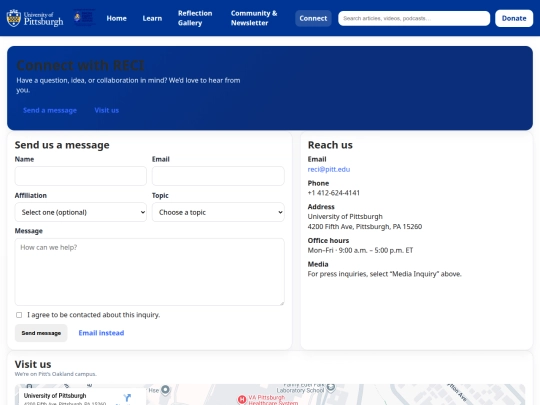Image resolution: width=540 pixels, height=405 pixels.
Task: Click the Falk Laboratory School map pin
Action: (x=331, y=387)
